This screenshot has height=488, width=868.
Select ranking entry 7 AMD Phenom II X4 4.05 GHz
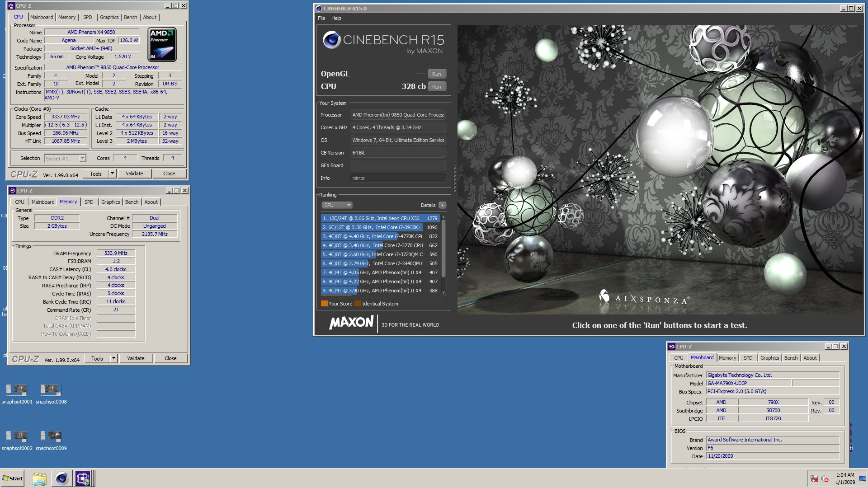[x=380, y=272]
